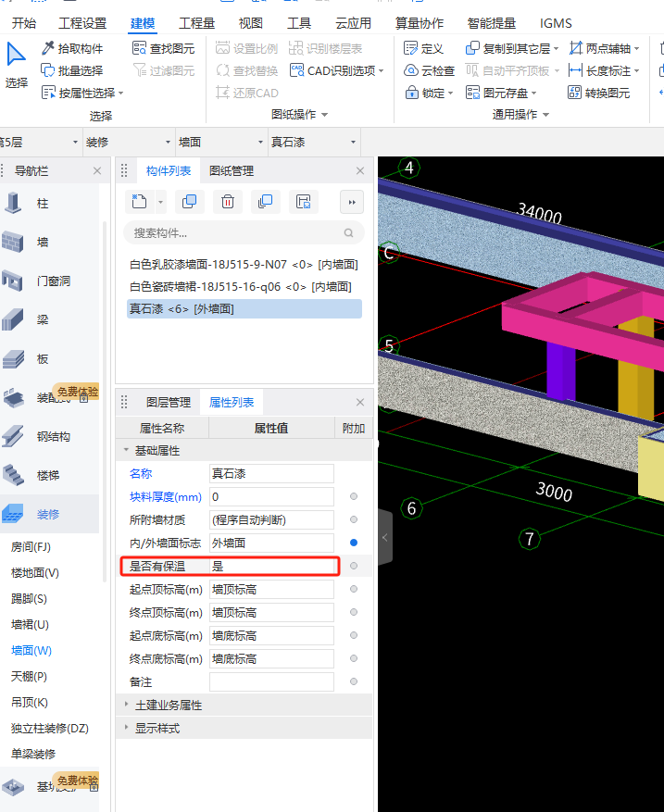This screenshot has height=812, width=664.
Task: Click 搜索构件 search field
Action: click(244, 233)
